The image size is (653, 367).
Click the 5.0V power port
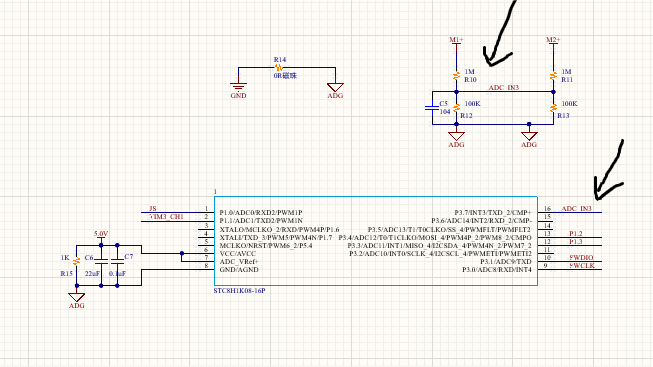pyautogui.click(x=101, y=234)
